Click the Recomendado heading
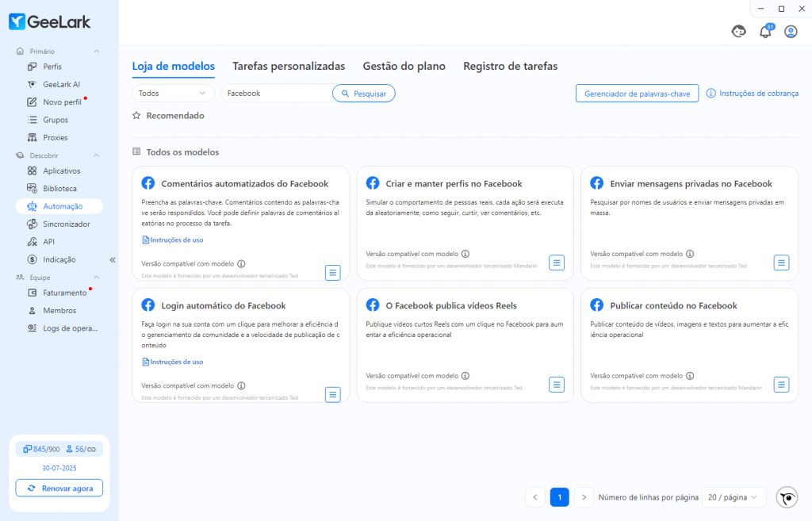 pyautogui.click(x=175, y=116)
